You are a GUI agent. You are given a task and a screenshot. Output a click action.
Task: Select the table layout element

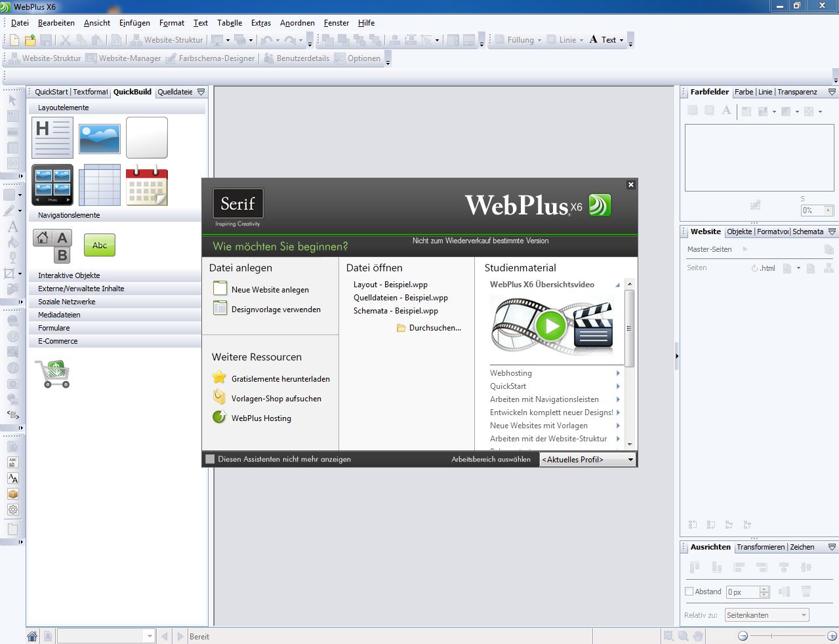pos(100,185)
